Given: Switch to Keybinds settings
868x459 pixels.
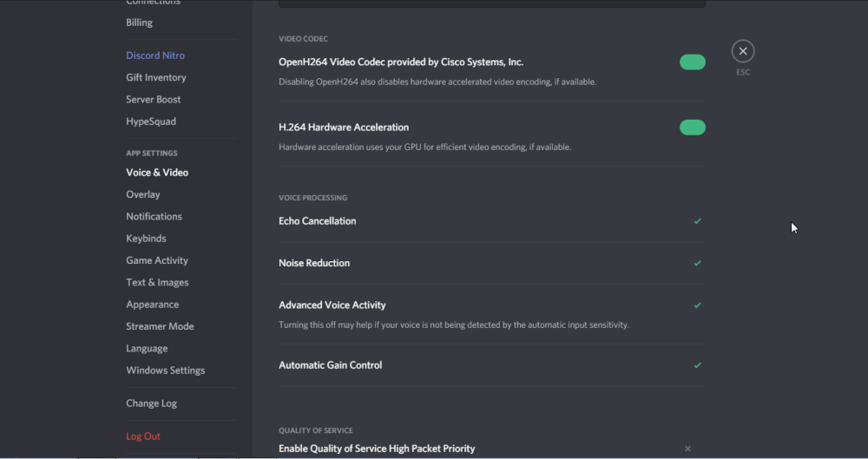Looking at the screenshot, I should pos(146,239).
